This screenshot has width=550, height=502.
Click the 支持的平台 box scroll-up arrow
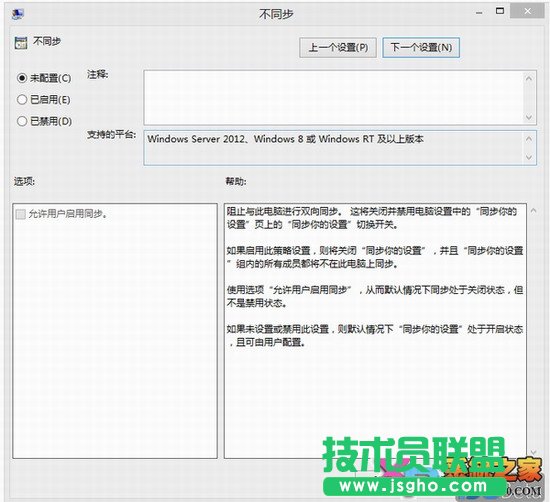pyautogui.click(x=529, y=139)
